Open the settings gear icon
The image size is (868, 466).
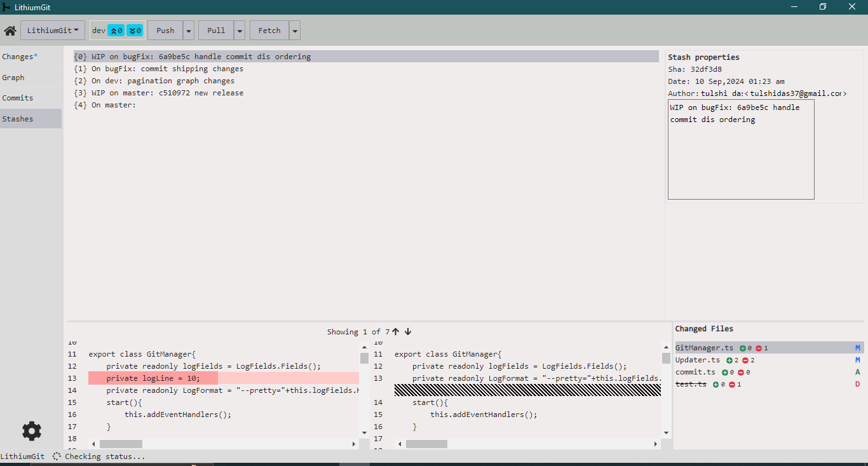click(32, 431)
